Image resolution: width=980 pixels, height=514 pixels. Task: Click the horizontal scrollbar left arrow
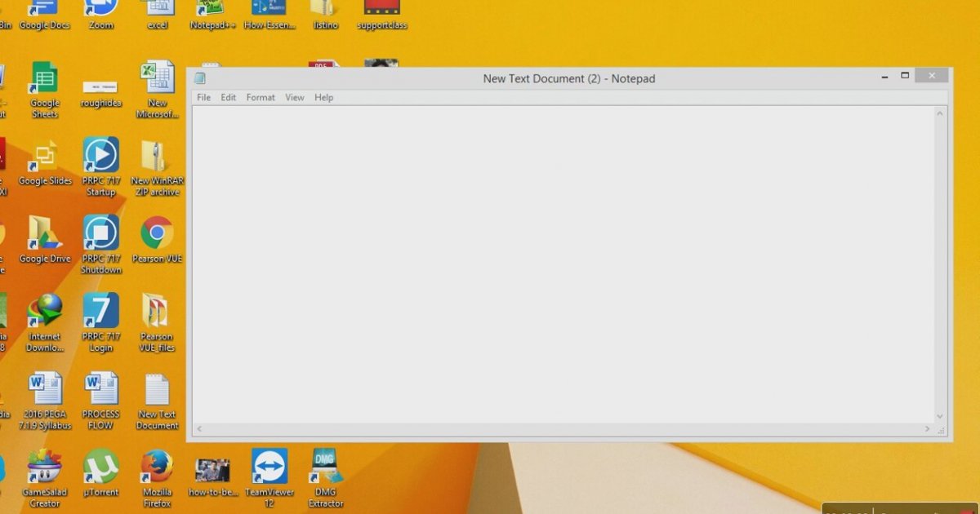coord(199,428)
